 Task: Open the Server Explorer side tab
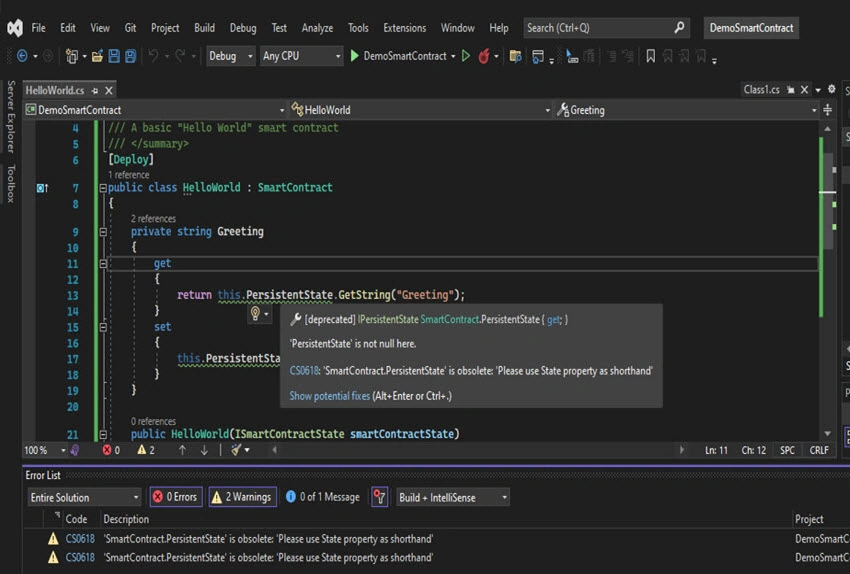[10, 117]
